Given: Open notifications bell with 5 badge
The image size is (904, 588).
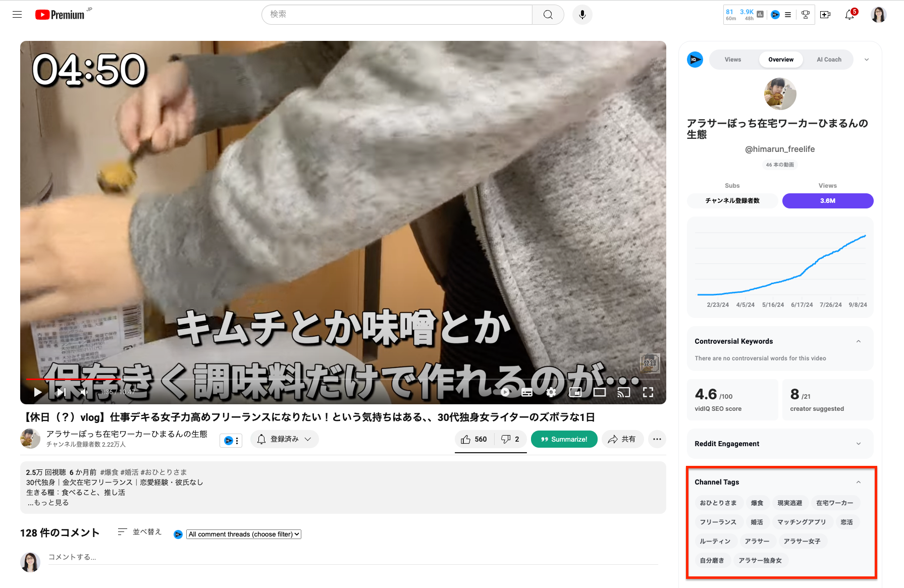Looking at the screenshot, I should tap(850, 15).
